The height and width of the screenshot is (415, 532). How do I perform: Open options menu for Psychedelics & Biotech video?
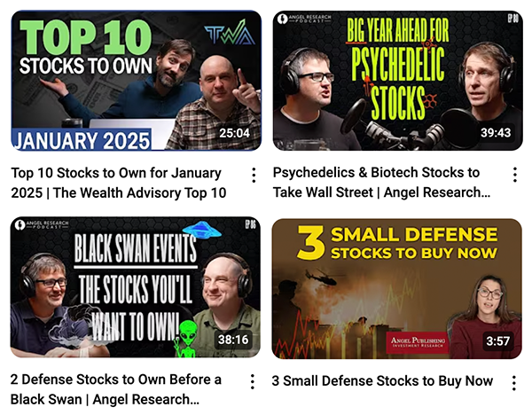coord(514,175)
